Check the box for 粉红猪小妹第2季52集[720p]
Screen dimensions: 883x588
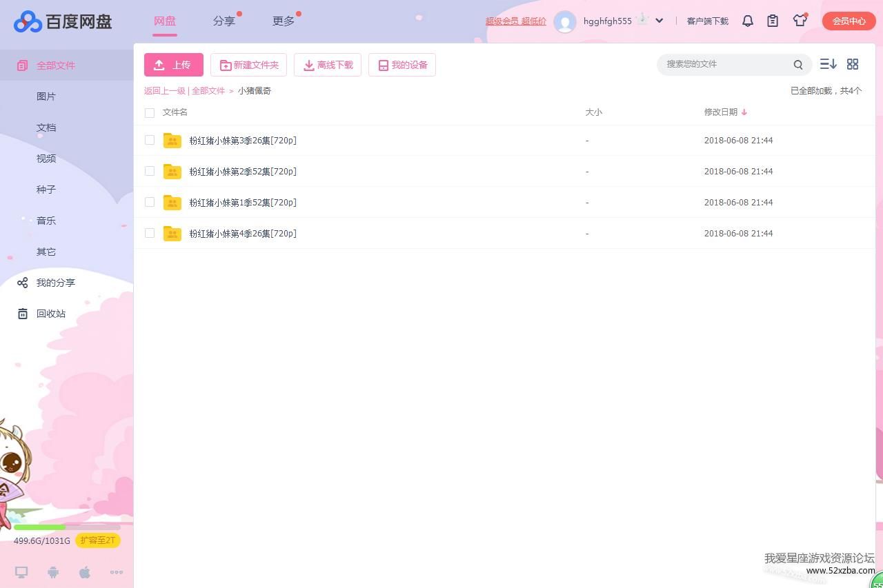pyautogui.click(x=150, y=171)
